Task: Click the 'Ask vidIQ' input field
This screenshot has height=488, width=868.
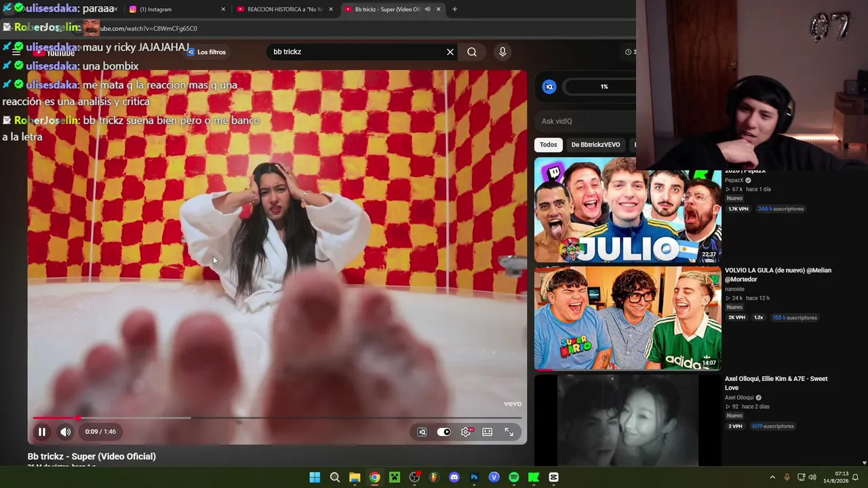Action: [587, 121]
